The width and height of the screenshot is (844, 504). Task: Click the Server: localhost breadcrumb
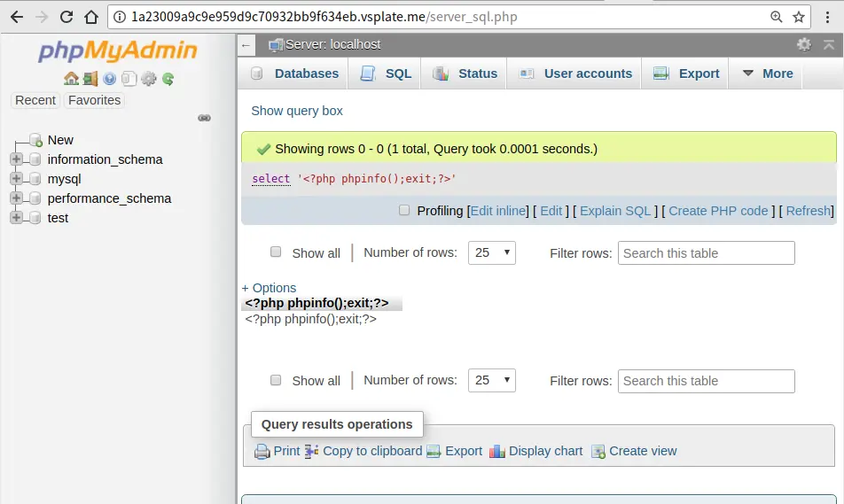[x=332, y=44]
